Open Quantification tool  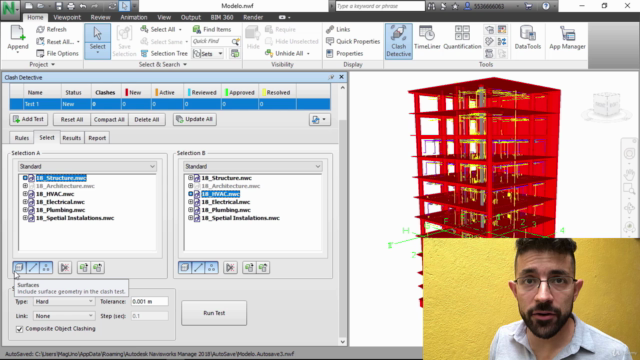462,38
